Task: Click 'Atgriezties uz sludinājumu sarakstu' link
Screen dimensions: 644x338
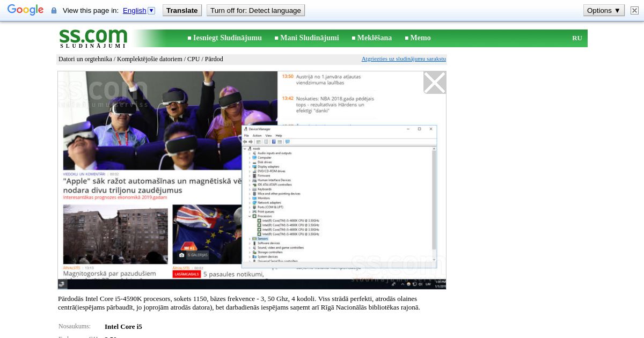Action: pos(404,59)
